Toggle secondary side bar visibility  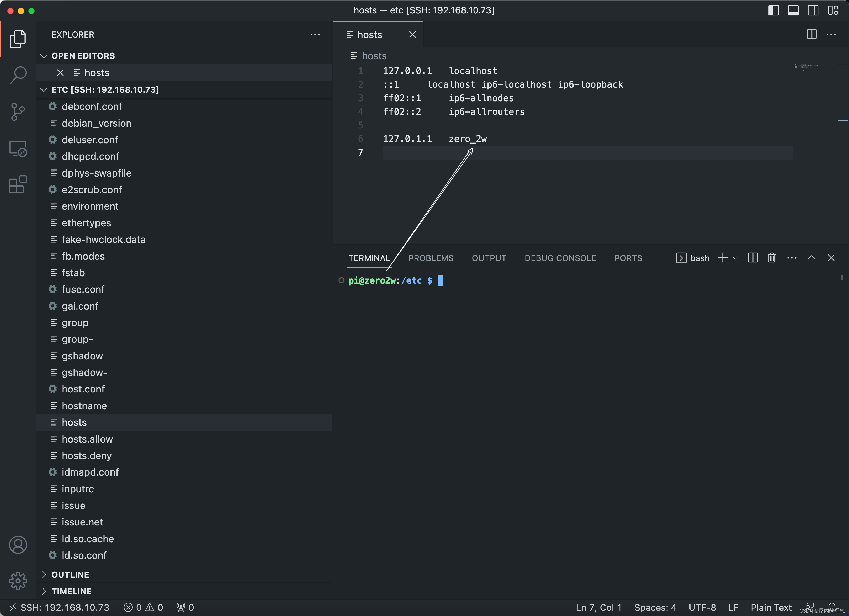pyautogui.click(x=813, y=10)
